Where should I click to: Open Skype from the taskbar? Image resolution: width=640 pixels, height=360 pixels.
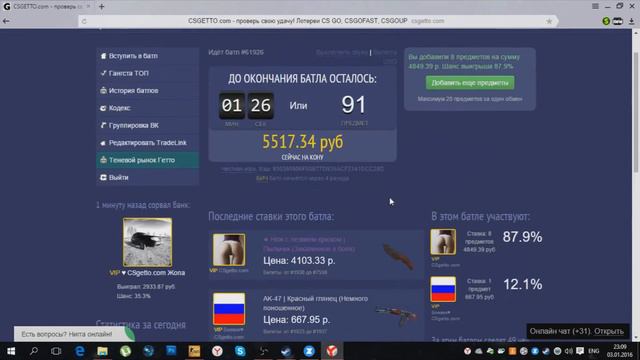pyautogui.click(x=240, y=351)
